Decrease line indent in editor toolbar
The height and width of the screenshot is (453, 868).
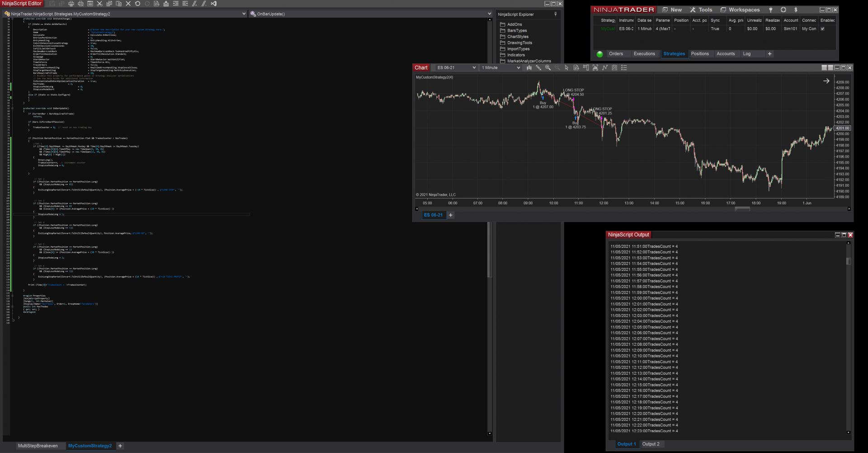(175, 4)
